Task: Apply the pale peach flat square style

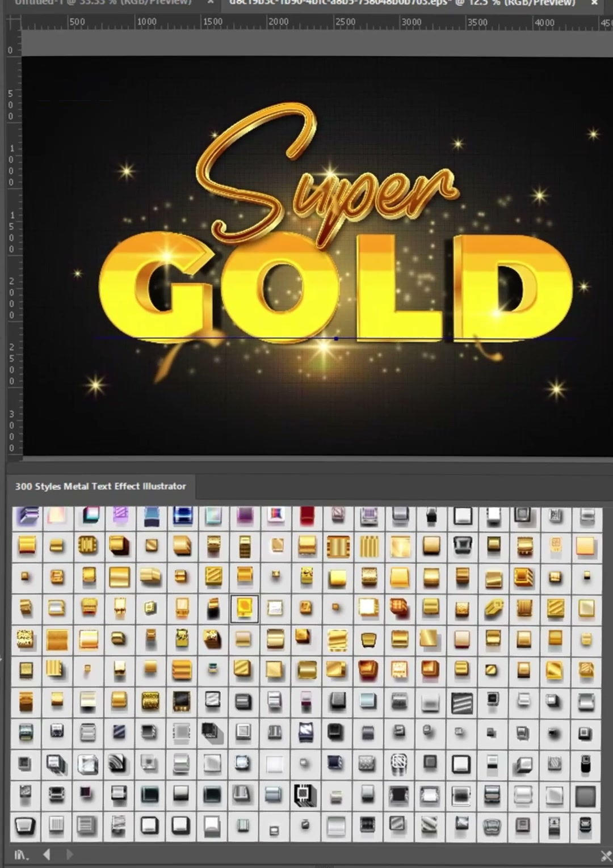Action: pos(585,546)
